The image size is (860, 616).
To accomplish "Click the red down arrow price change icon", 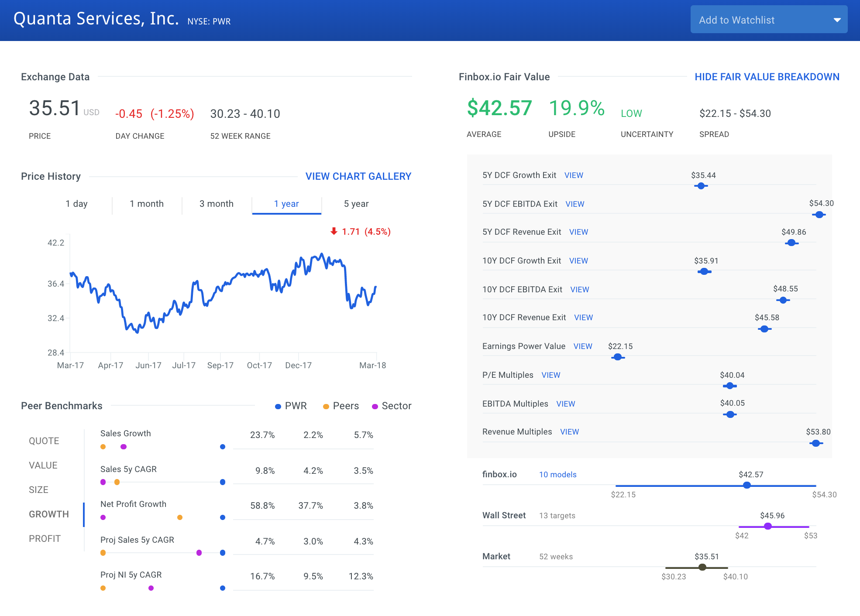I will coord(334,231).
